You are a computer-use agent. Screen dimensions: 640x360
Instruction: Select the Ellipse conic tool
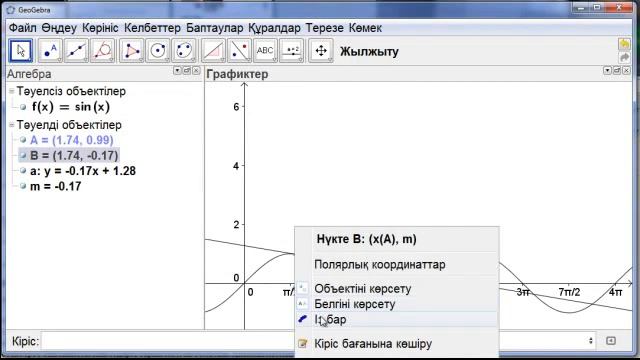coord(184,51)
